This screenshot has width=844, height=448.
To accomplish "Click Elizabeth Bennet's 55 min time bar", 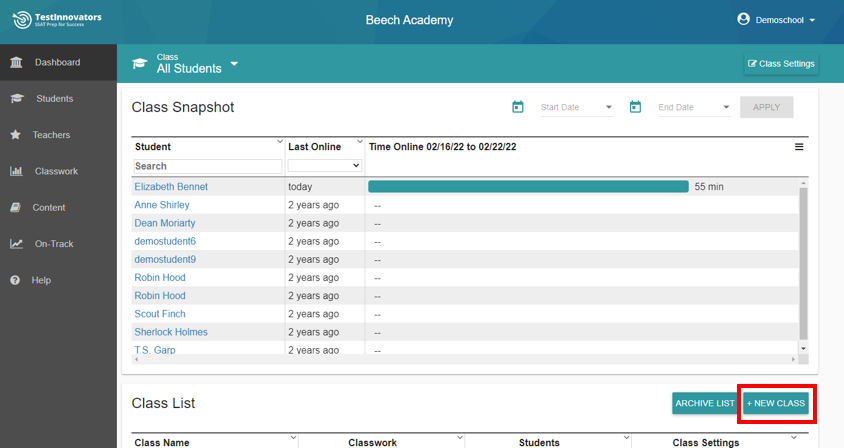I will tap(528, 187).
